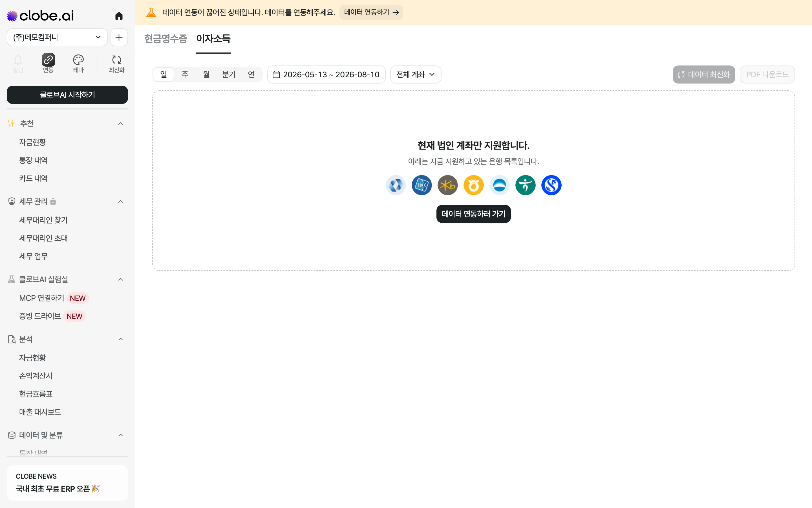Image resolution: width=812 pixels, height=508 pixels.
Task: Click the home icon beside the logo
Action: pos(119,16)
